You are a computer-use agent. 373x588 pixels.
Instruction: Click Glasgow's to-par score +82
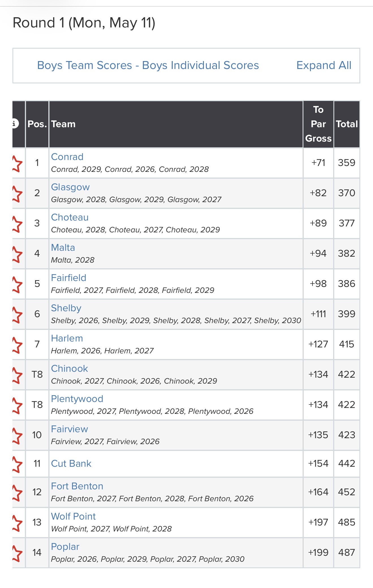pos(318,193)
